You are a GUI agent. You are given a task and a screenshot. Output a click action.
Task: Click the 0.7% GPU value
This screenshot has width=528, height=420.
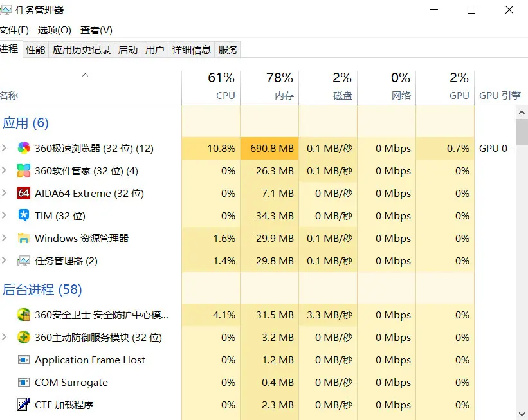pyautogui.click(x=458, y=148)
